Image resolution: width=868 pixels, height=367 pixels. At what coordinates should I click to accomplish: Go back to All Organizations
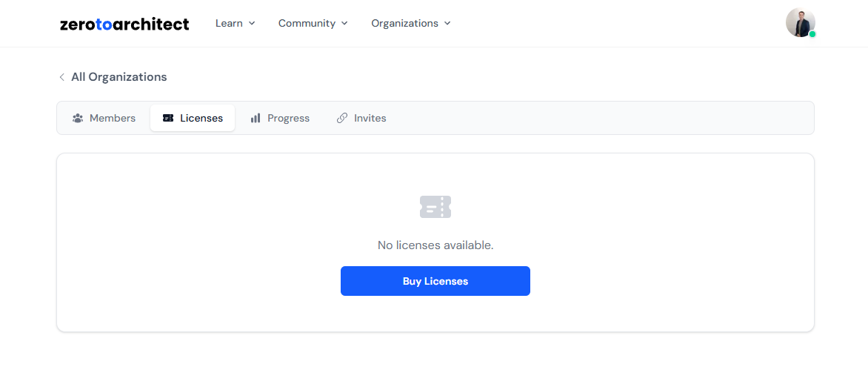tap(118, 77)
